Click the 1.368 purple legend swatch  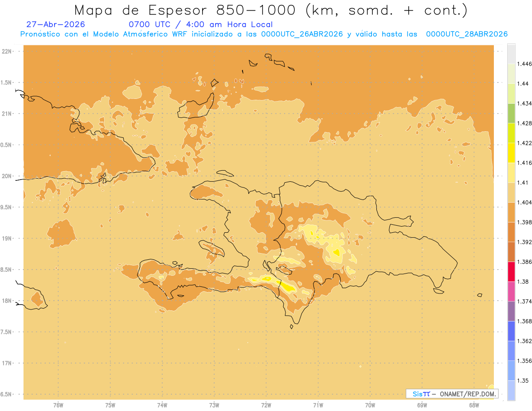pos(511,311)
